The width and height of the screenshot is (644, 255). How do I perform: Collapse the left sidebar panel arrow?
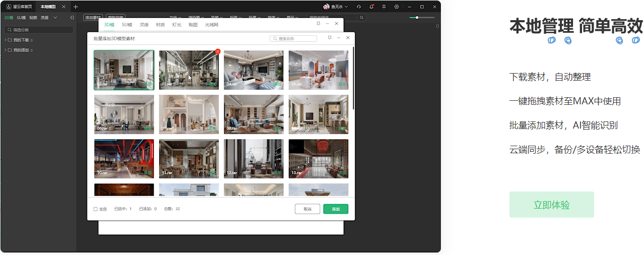coord(72,17)
